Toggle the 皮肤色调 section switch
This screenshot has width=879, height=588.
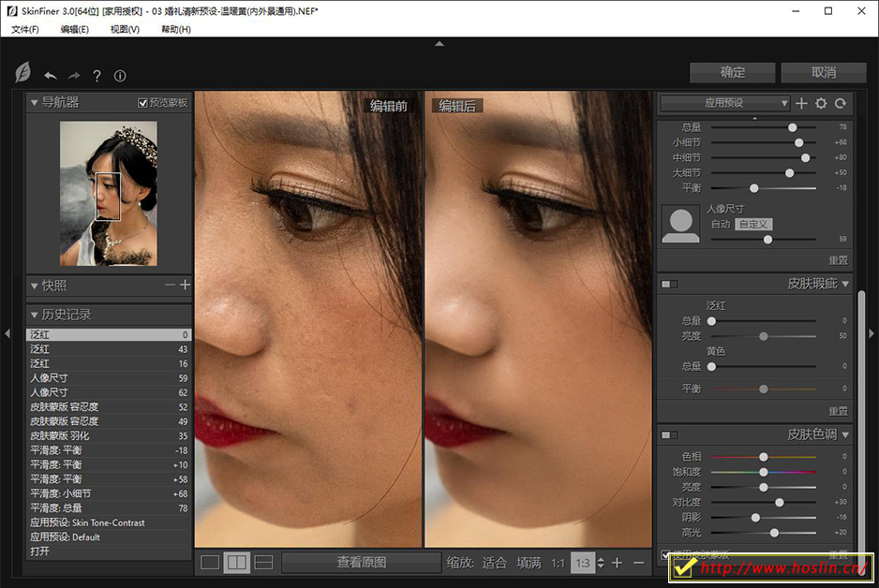[669, 434]
